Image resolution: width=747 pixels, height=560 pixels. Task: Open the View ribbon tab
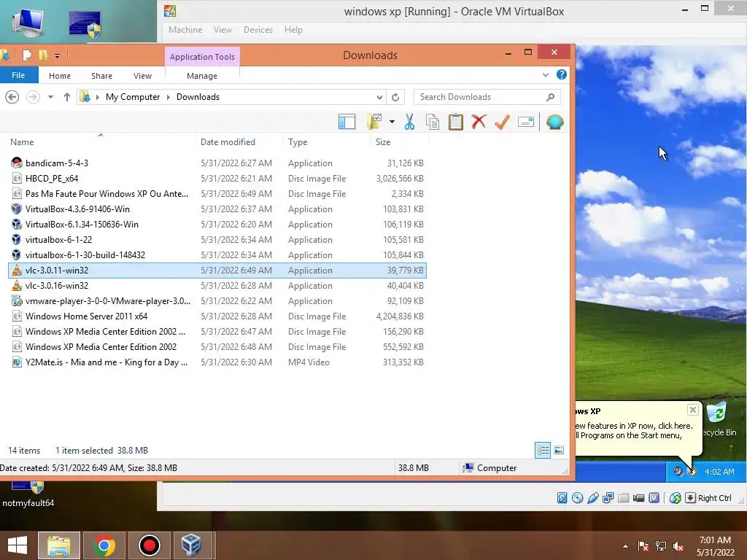(x=142, y=76)
